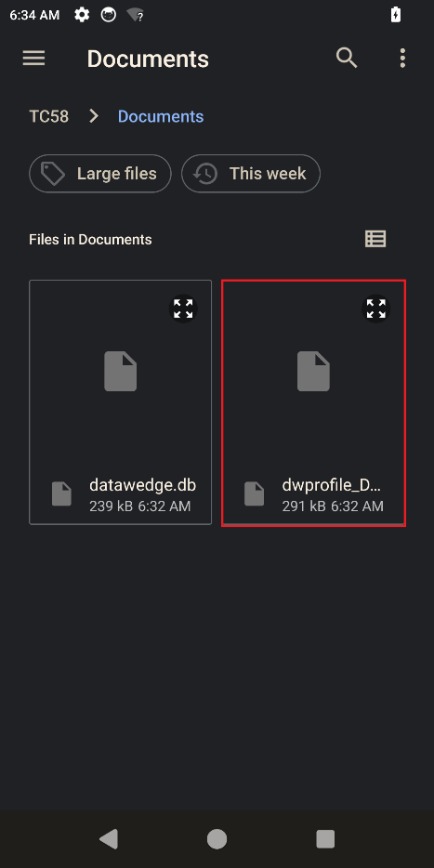The height and width of the screenshot is (868, 434).
Task: Tap the search magnifier icon
Action: click(x=347, y=58)
